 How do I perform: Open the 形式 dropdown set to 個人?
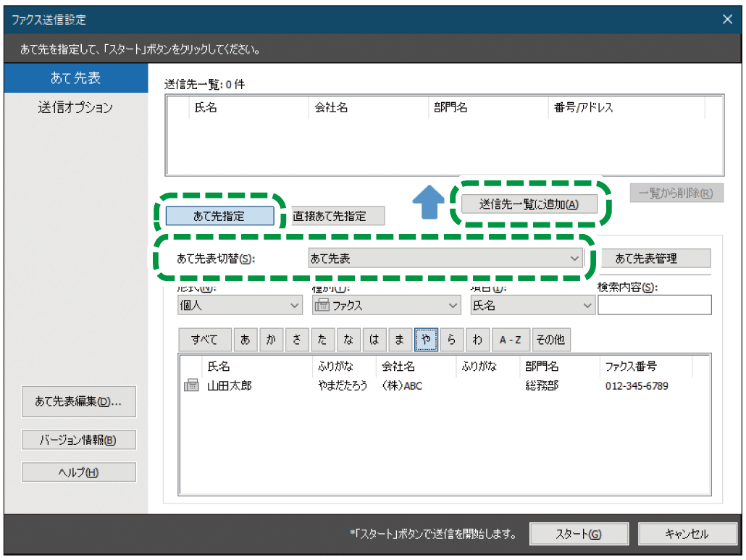click(240, 305)
